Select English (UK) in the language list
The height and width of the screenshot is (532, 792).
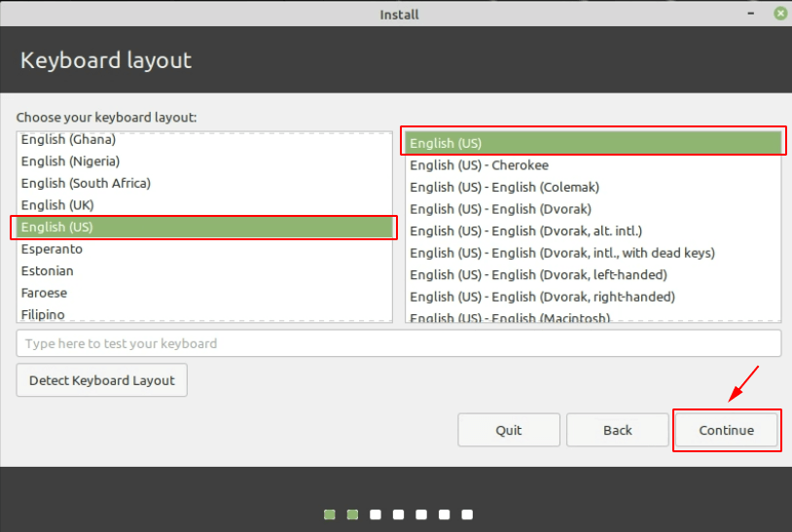pyautogui.click(x=204, y=205)
